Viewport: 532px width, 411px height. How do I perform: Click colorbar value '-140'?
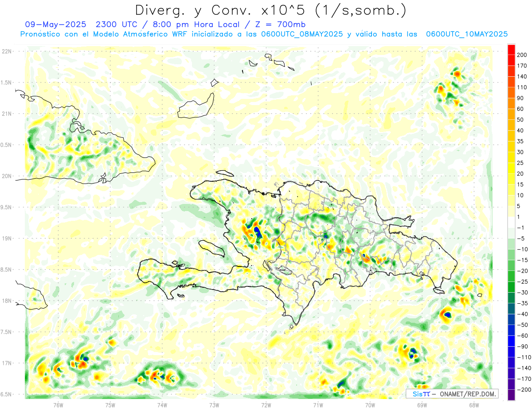[x=524, y=368]
